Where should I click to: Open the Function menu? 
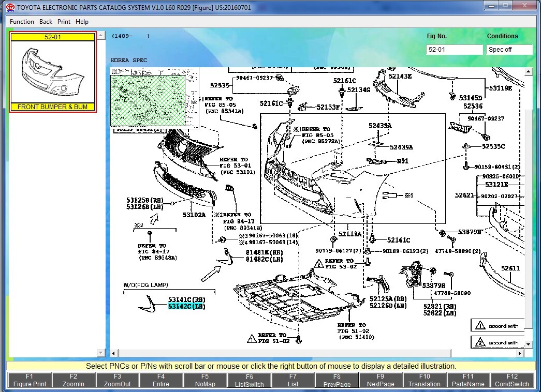tap(22, 22)
